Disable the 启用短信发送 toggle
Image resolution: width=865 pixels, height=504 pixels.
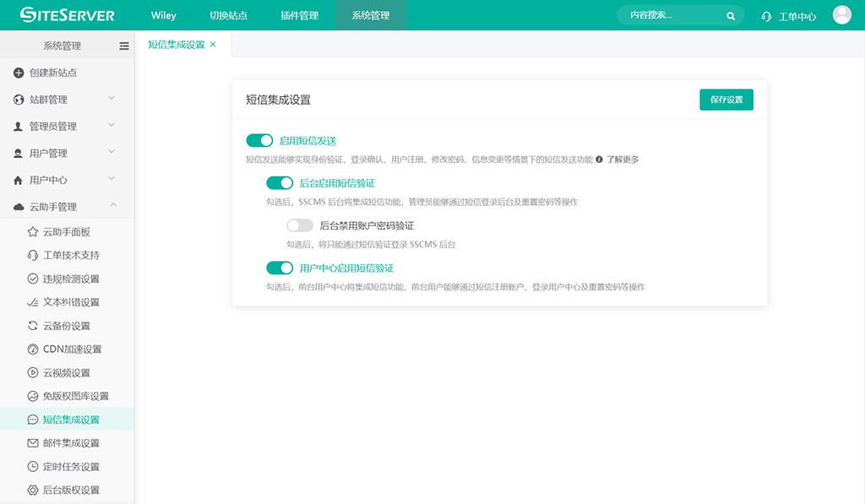click(x=259, y=141)
